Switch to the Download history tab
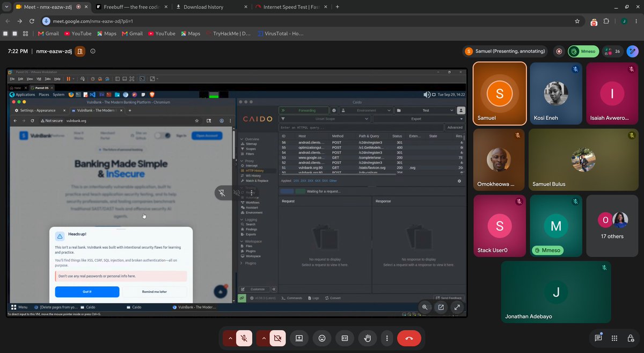 point(210,7)
